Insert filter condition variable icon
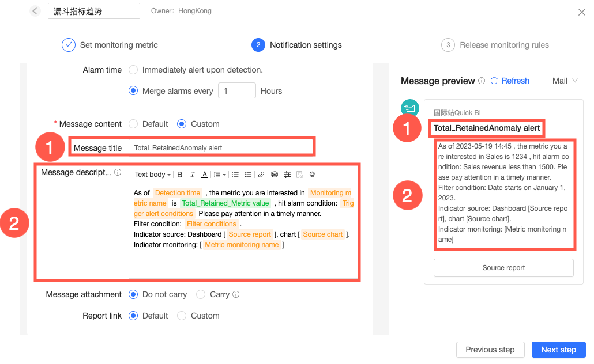 click(287, 175)
